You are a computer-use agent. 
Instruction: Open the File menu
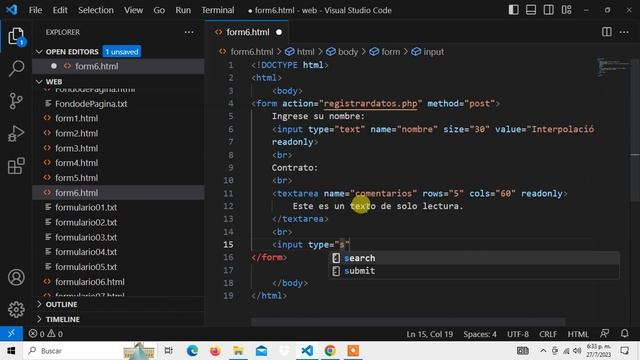tap(36, 10)
